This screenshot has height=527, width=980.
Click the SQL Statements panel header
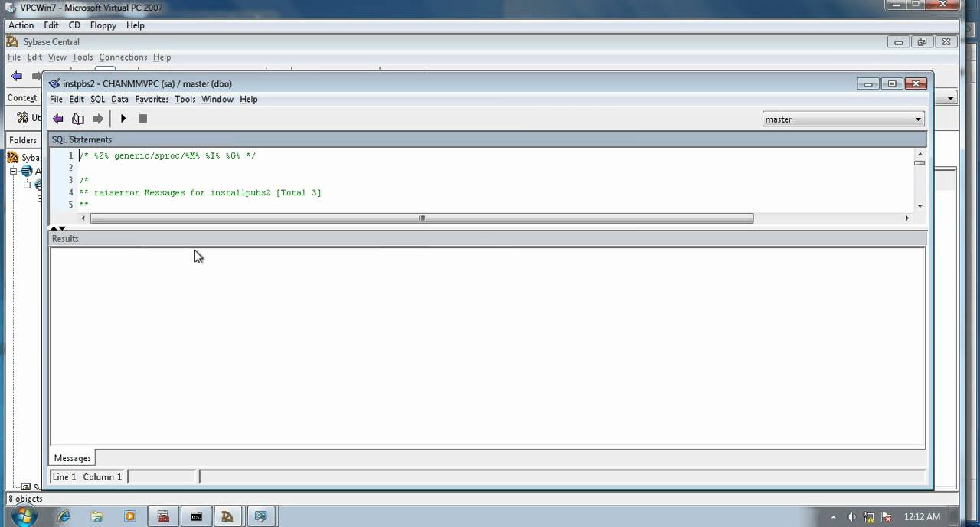point(488,139)
